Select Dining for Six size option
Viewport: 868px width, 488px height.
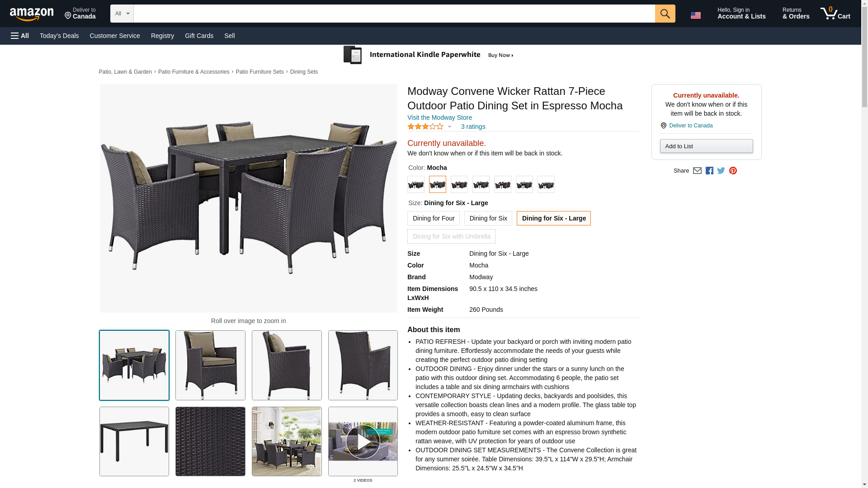tap(488, 218)
